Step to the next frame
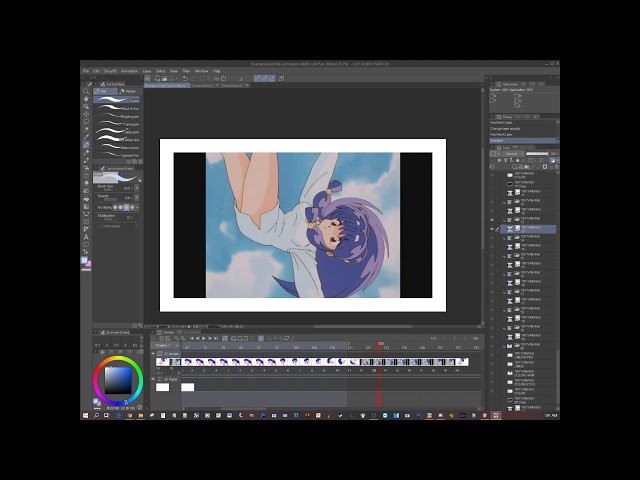The width and height of the screenshot is (640, 480). coord(210,338)
